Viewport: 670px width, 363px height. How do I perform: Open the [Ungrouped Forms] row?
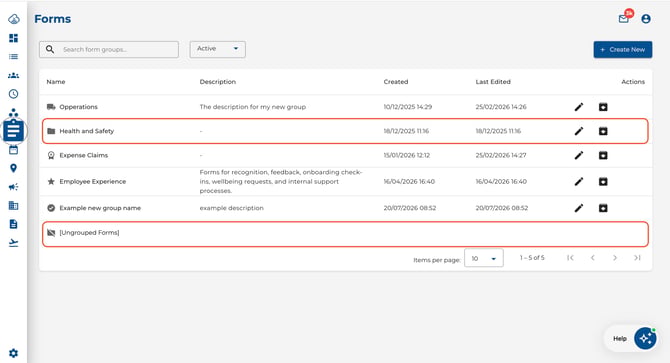pos(346,234)
